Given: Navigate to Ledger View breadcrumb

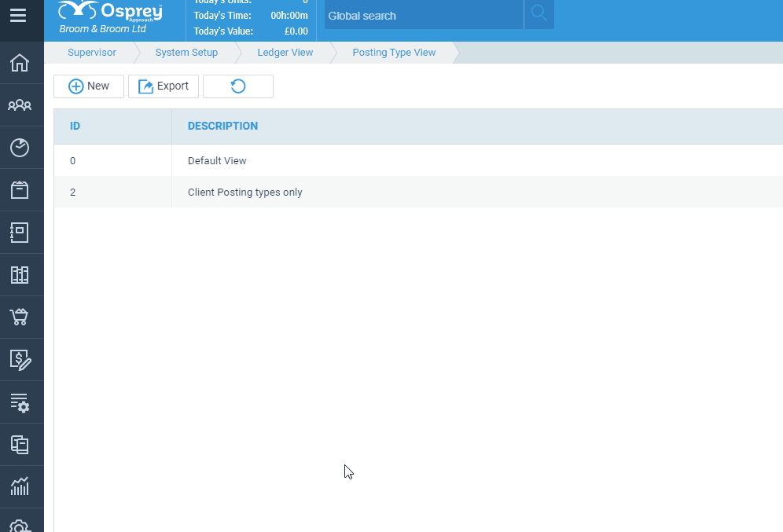Looking at the screenshot, I should pyautogui.click(x=285, y=53).
